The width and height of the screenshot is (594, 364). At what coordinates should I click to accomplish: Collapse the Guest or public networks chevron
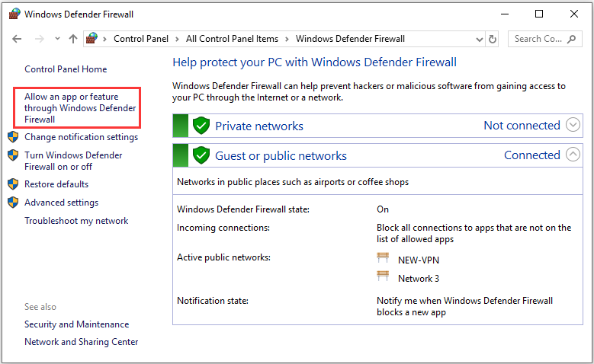[573, 154]
